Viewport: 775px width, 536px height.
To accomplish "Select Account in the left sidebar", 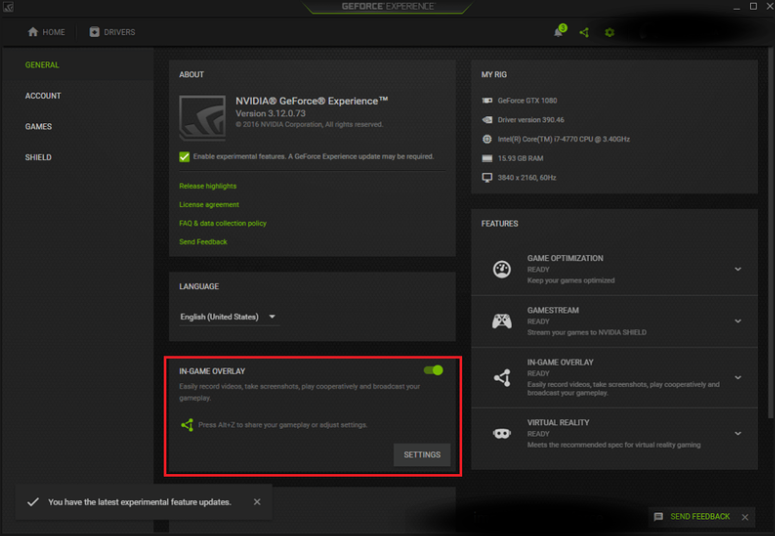I will [43, 96].
